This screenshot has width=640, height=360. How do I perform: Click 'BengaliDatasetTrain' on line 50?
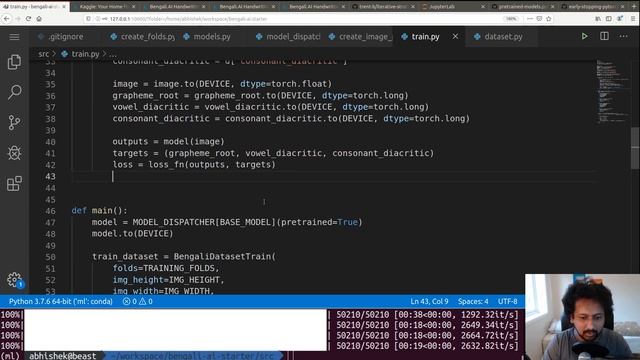(x=222, y=257)
